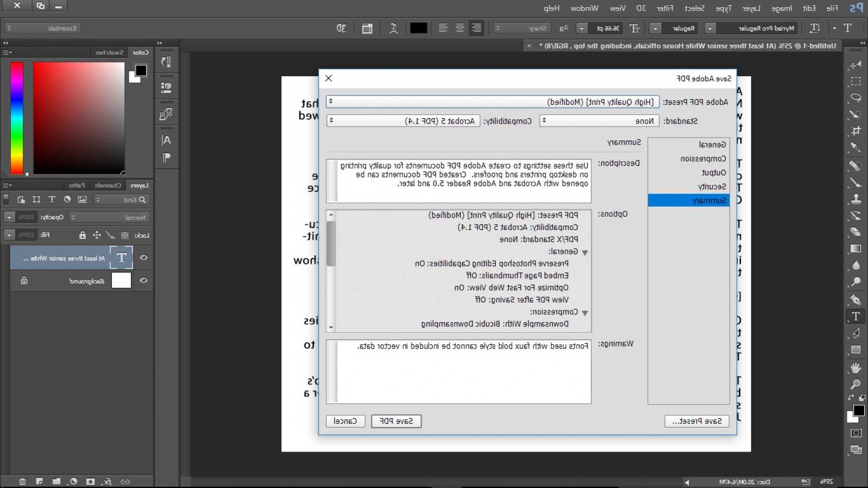Click the Create Warped Text icon
The height and width of the screenshot is (488, 868).
click(x=393, y=28)
